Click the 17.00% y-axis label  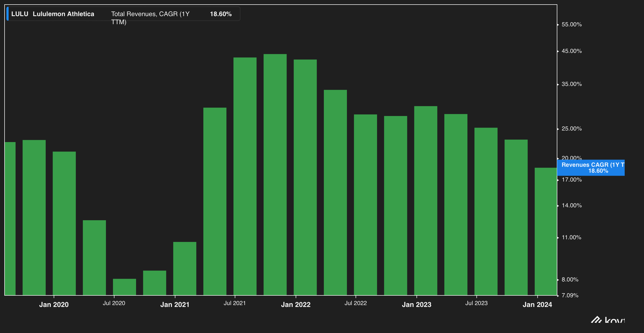tap(572, 180)
